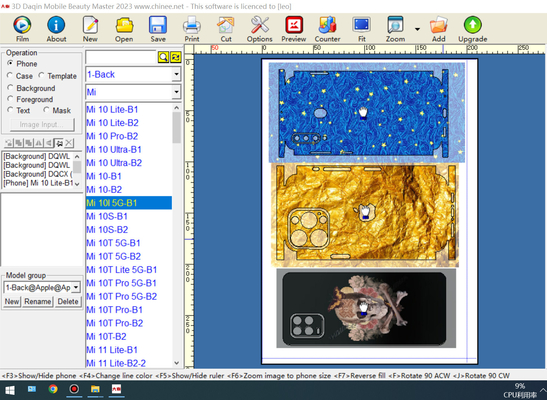Click the model list scroll-down arrow
The width and height of the screenshot is (547, 400).
177,363
